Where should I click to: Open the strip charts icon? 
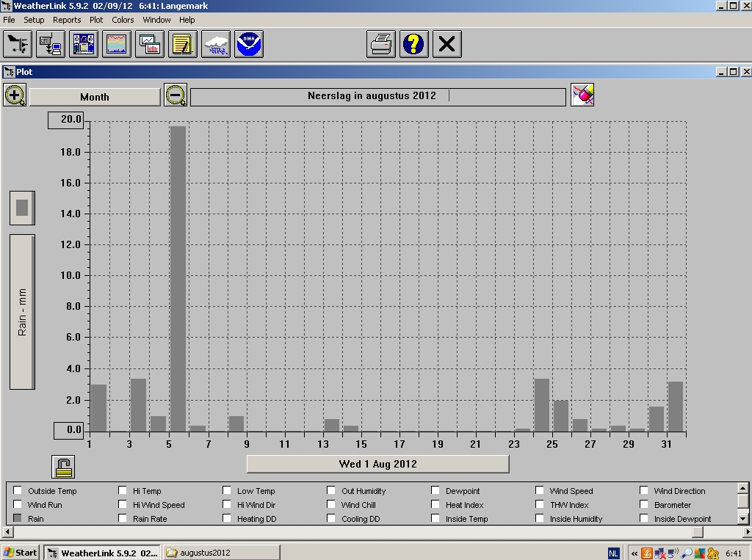(x=117, y=44)
